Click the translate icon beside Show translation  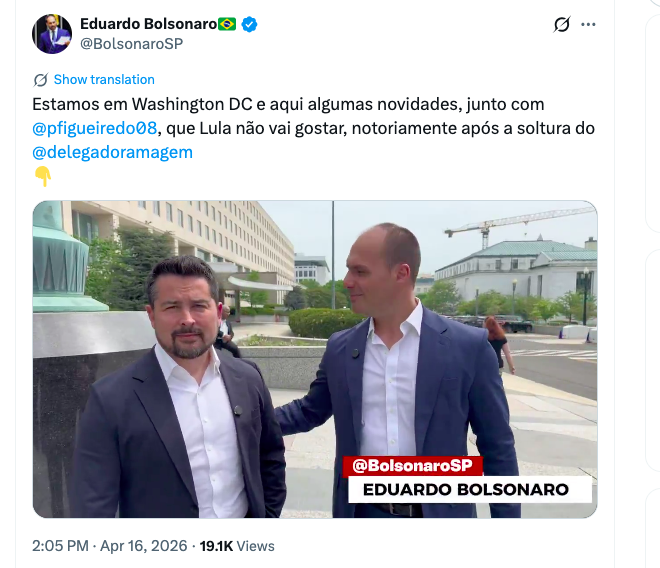pos(41,80)
